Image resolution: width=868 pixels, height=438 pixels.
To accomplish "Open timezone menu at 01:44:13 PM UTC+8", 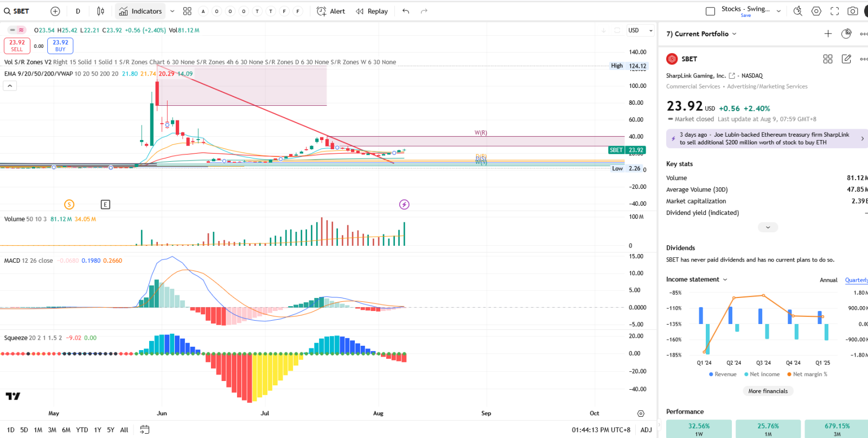I will 601,430.
